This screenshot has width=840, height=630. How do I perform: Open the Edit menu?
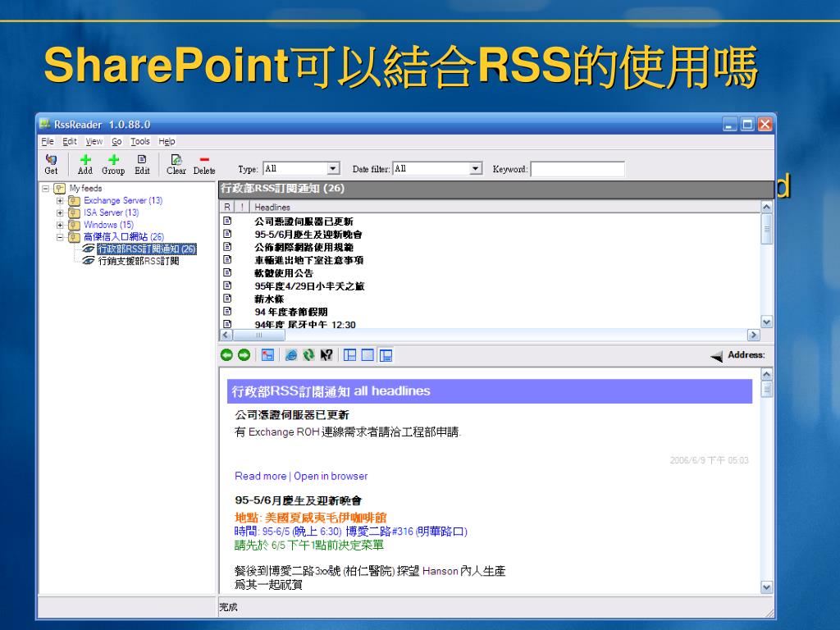coord(70,141)
